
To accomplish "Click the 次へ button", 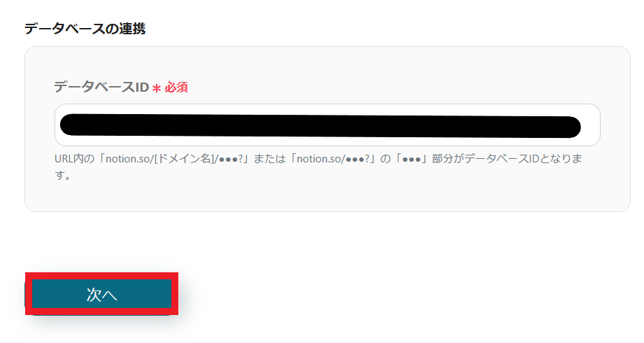I will pyautogui.click(x=101, y=294).
